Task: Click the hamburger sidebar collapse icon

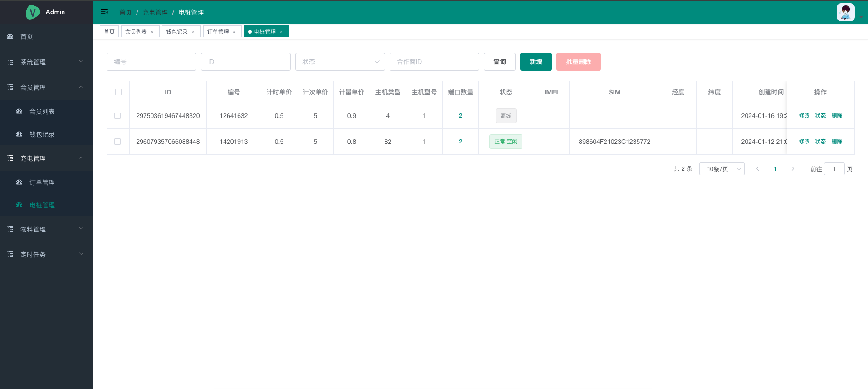Action: point(104,12)
